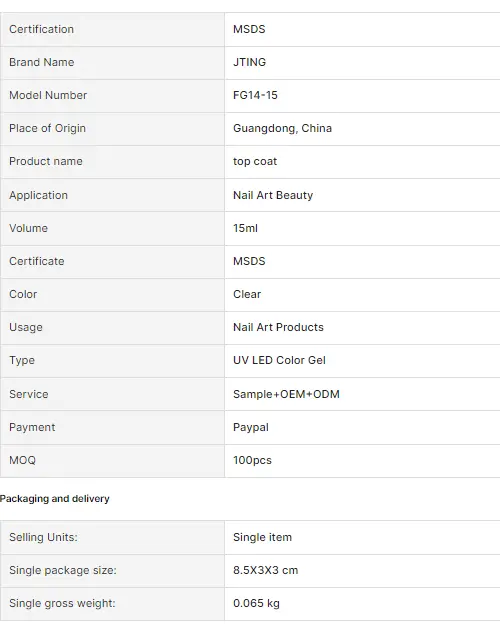Click the 15ml volume value
The image size is (500, 629).
[245, 228]
